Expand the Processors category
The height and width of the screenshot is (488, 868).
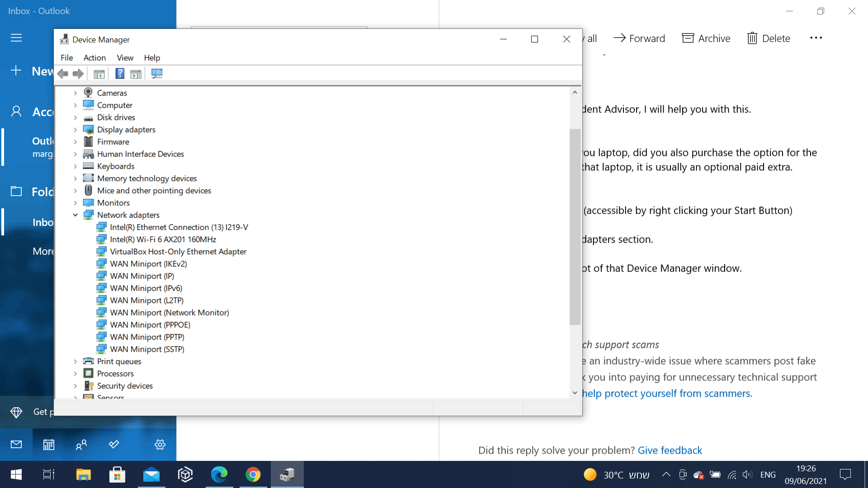75,374
